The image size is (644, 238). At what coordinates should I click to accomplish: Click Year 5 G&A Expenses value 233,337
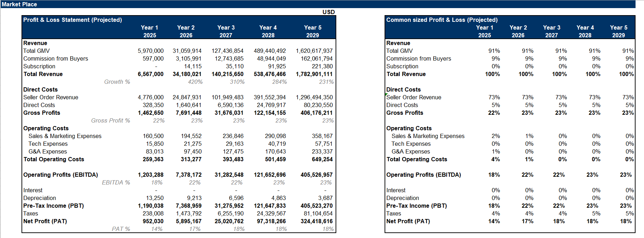tap(322, 151)
